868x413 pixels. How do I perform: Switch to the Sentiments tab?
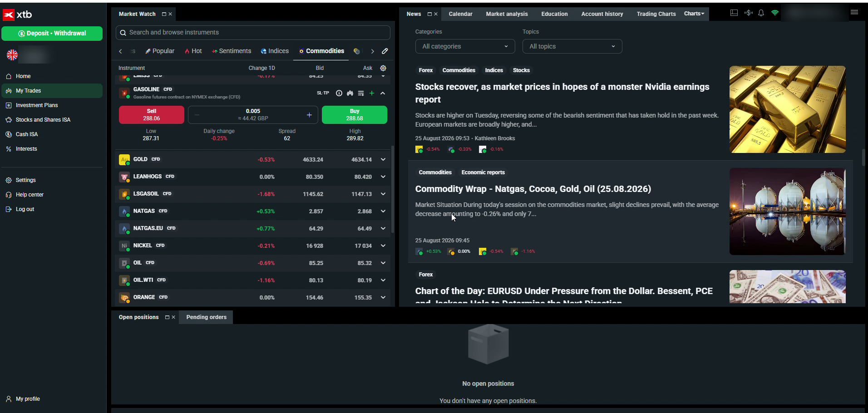[232, 51]
